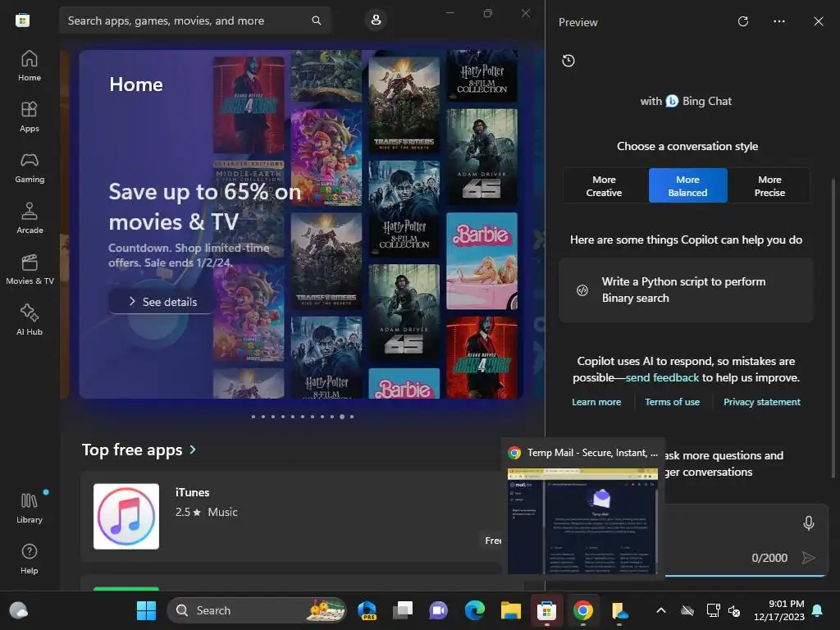The image size is (840, 630).
Task: Click the iTunes app title
Action: [192, 492]
